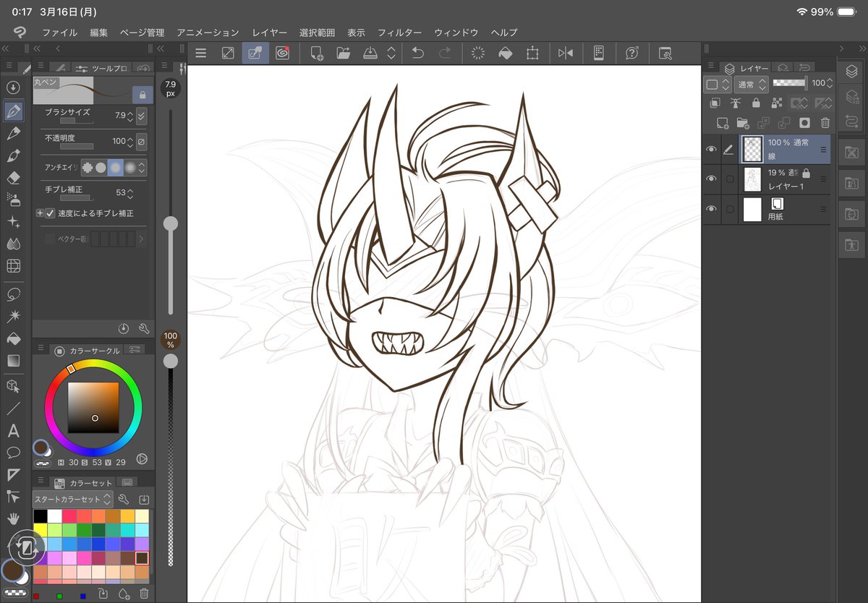Toggle Lock layer icon

point(756,103)
